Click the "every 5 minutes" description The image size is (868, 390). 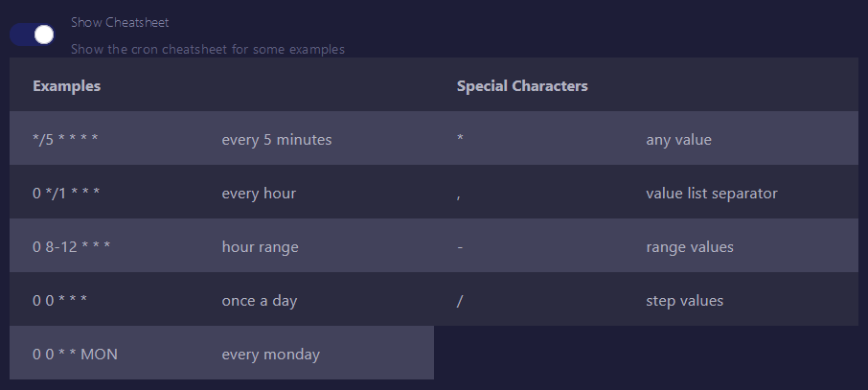coord(277,140)
